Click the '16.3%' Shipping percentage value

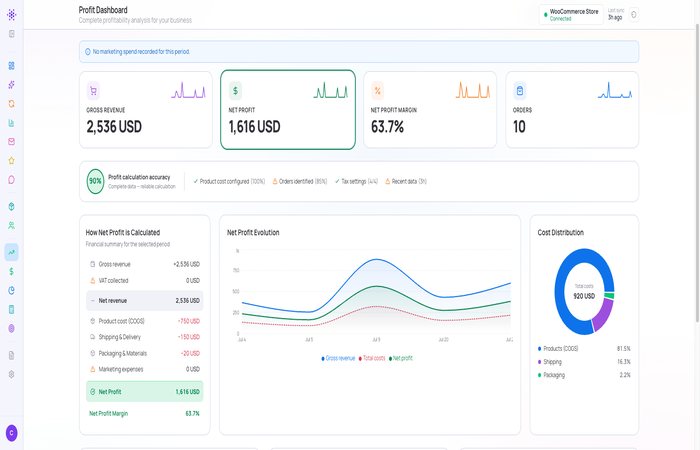click(624, 362)
